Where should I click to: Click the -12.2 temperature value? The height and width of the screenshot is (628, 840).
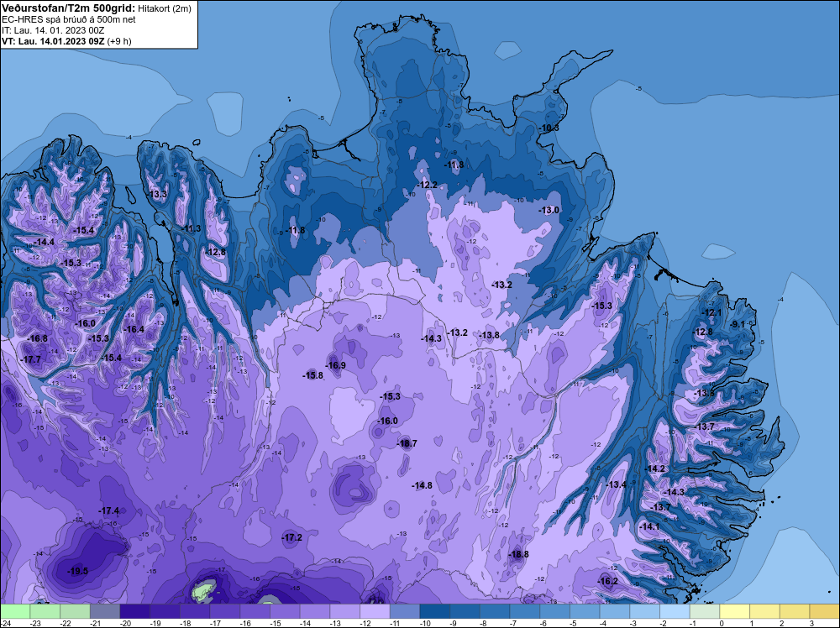[427, 185]
